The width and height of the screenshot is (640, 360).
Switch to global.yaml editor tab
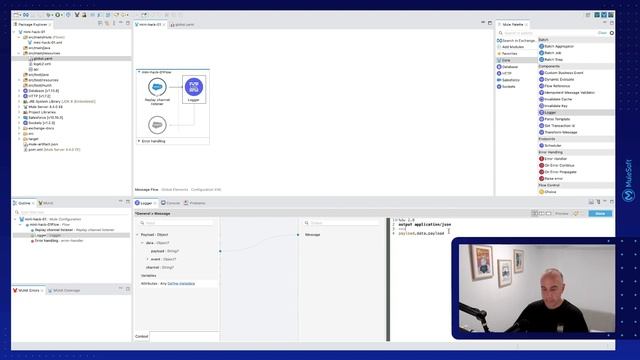[182, 24]
